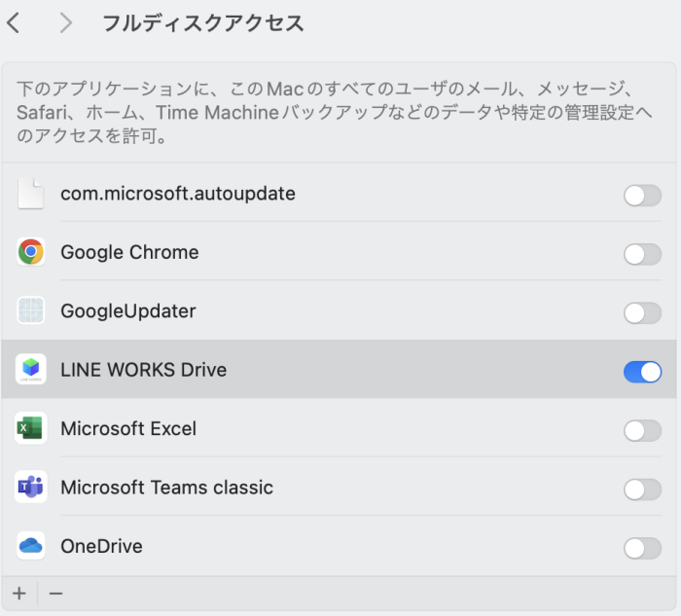Click the フルディスクアクセス title
681x616 pixels.
point(203,23)
